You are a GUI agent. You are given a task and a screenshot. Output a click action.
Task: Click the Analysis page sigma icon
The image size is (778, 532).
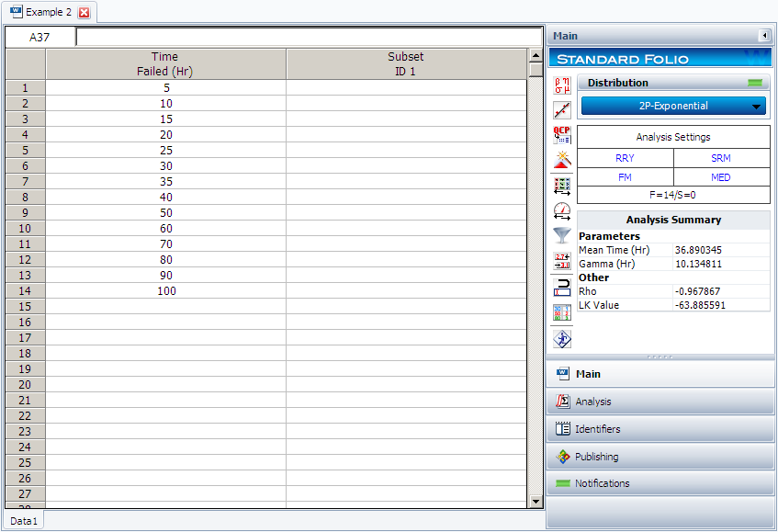tap(563, 401)
